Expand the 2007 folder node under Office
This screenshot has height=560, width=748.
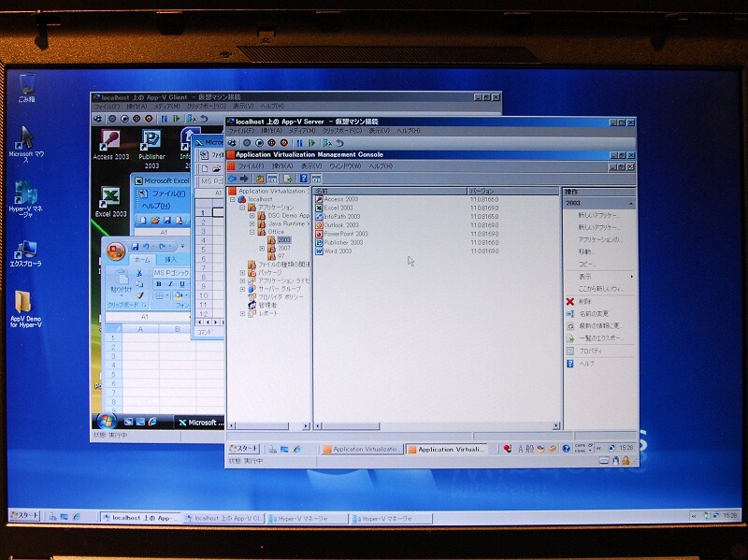(x=262, y=248)
